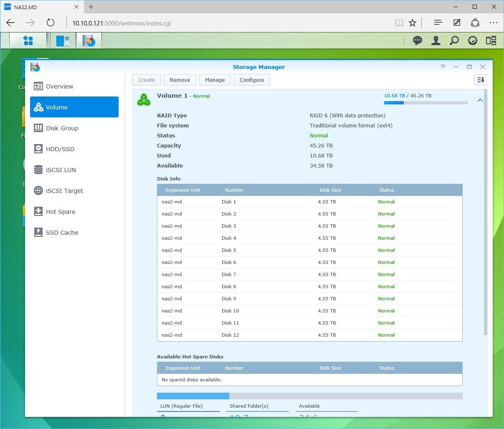This screenshot has width=504, height=429.
Task: Open the SSD Cache section
Action: pyautogui.click(x=74, y=232)
